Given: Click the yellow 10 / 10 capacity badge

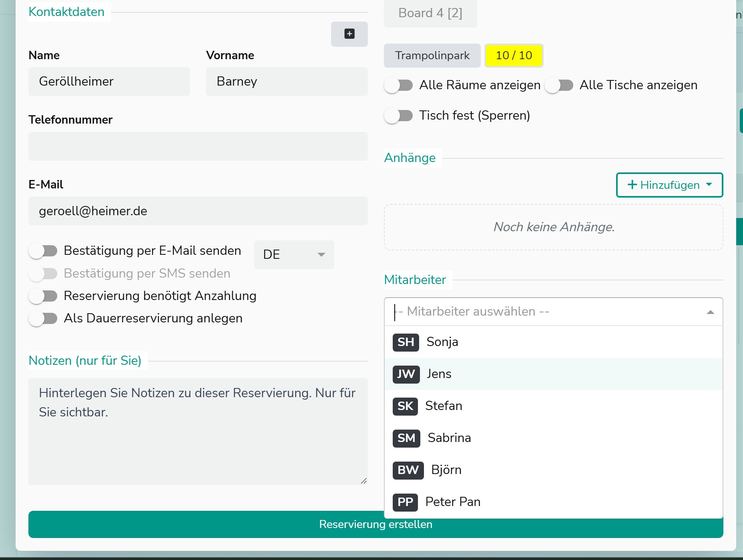Looking at the screenshot, I should coord(514,56).
